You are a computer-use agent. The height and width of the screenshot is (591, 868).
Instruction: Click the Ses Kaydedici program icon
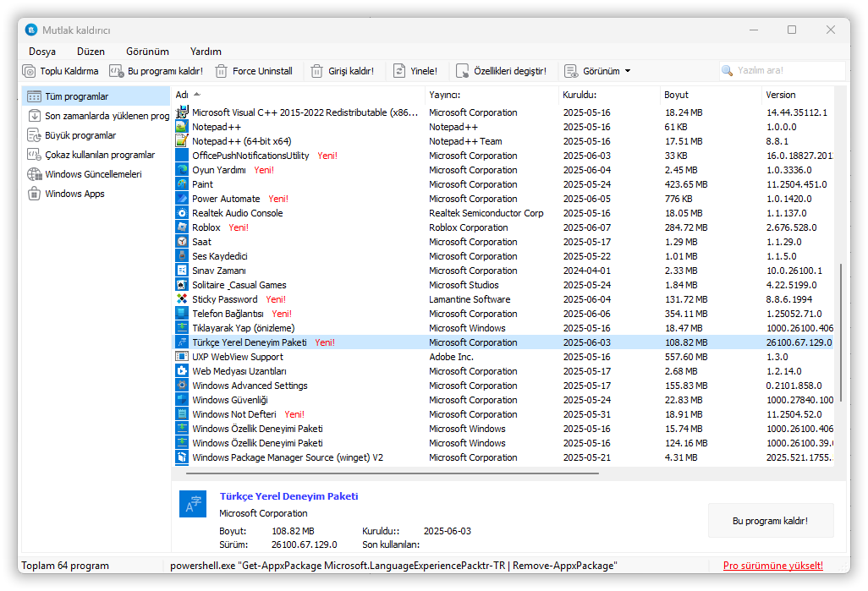point(182,255)
